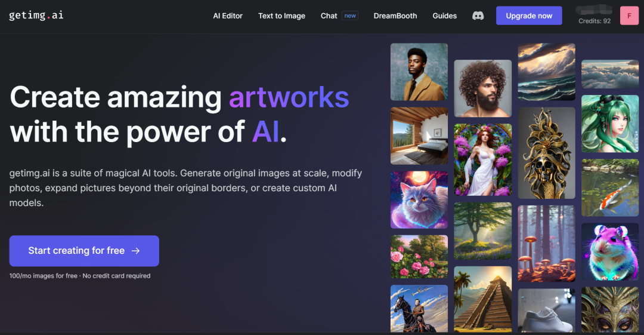Select DreamBooth in the navigation
This screenshot has height=335, width=644.
coord(395,16)
